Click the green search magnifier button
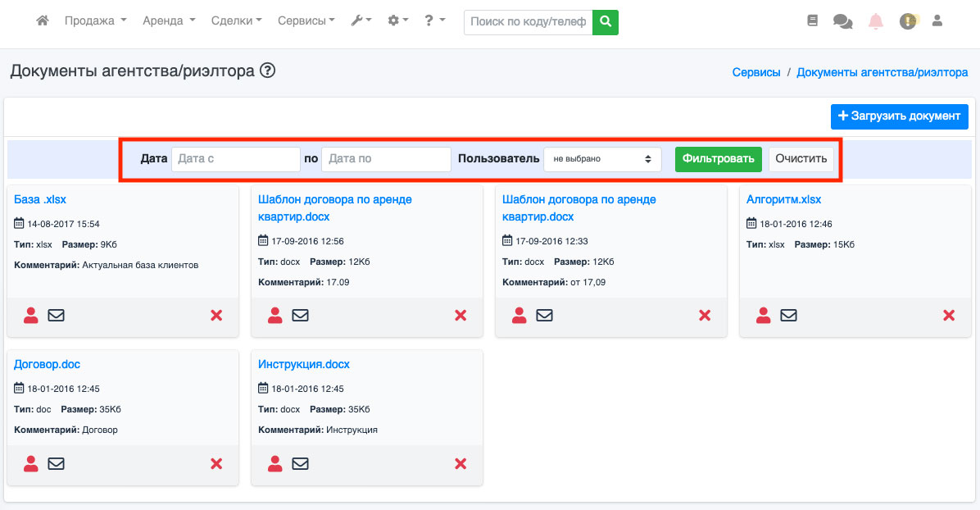 [x=606, y=22]
